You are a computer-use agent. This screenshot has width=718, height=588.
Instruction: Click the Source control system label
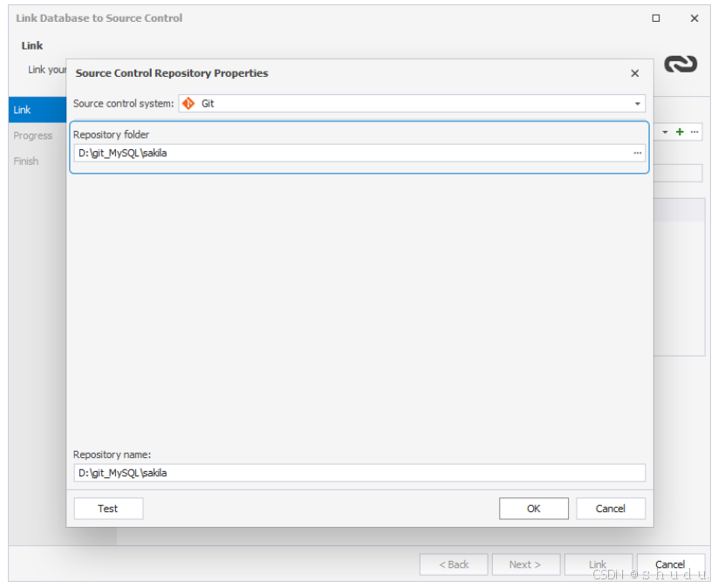pyautogui.click(x=124, y=104)
